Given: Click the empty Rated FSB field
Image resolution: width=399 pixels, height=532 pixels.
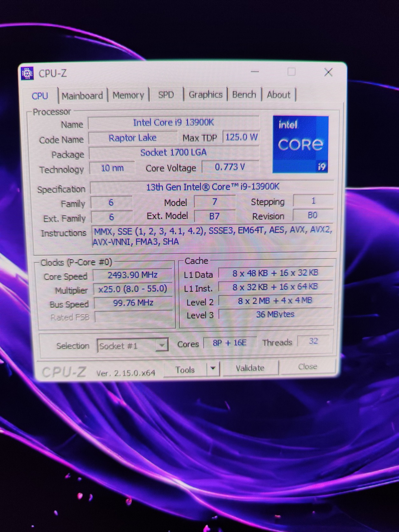Looking at the screenshot, I should point(134,317).
